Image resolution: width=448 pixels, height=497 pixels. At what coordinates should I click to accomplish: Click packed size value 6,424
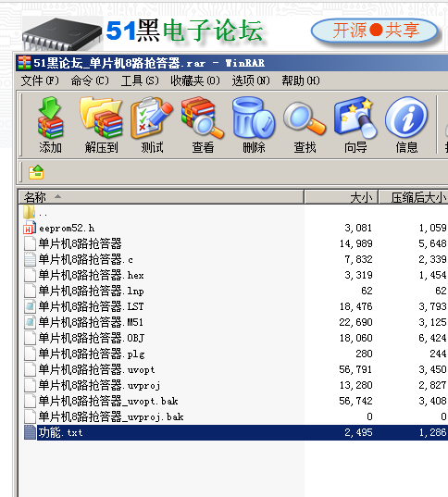[x=432, y=338]
